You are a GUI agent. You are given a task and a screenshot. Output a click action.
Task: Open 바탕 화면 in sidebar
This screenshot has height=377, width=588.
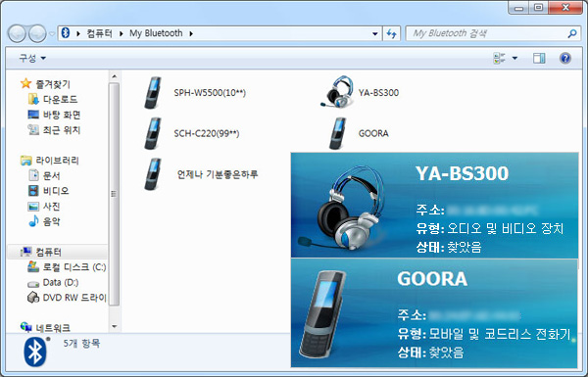coord(54,115)
